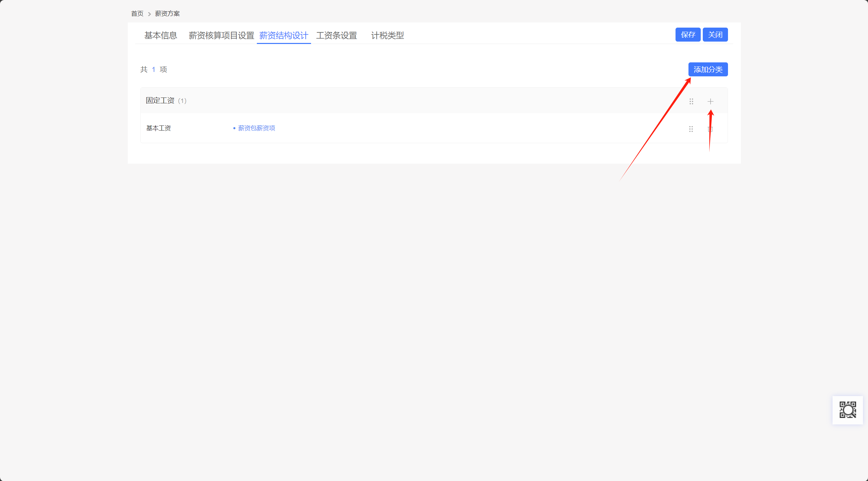This screenshot has height=481, width=868.
Task: Click drag handle for 基本工资 item
Action: tap(691, 129)
